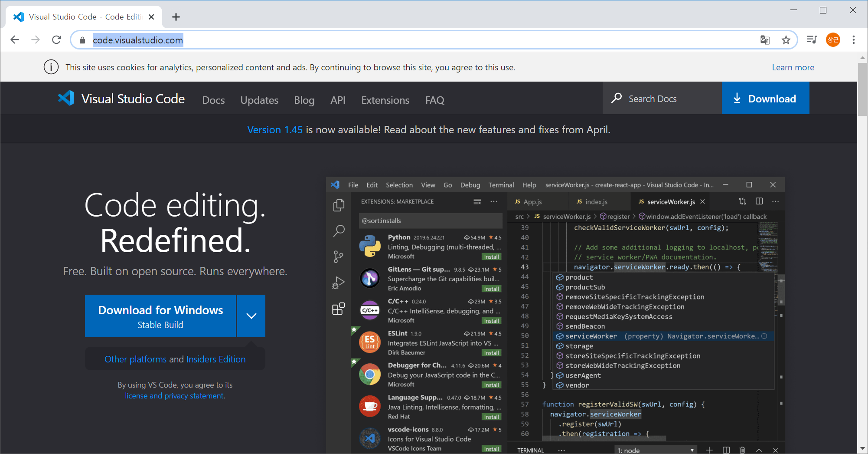Image resolution: width=868 pixels, height=454 pixels.
Task: Open the Version 1.45 link
Action: [275, 130]
